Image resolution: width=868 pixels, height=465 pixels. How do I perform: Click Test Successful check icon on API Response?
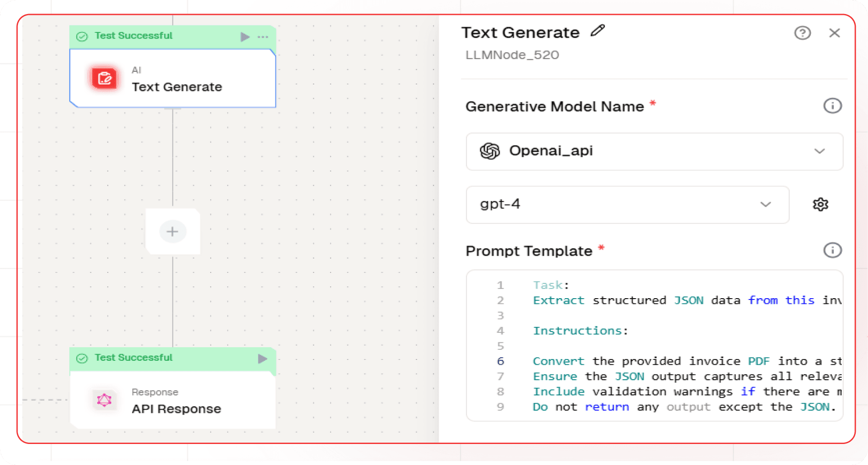coord(82,359)
